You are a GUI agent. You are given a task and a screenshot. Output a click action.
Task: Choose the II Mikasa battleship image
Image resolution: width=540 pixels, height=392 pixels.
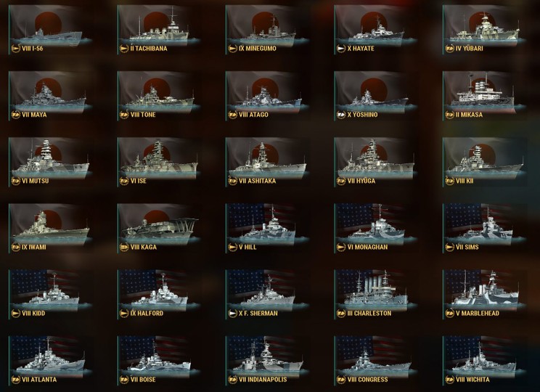click(x=484, y=95)
